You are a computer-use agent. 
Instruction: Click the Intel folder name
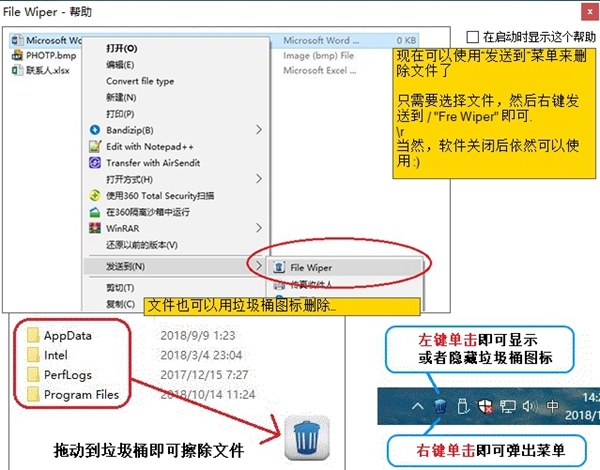[x=56, y=355]
